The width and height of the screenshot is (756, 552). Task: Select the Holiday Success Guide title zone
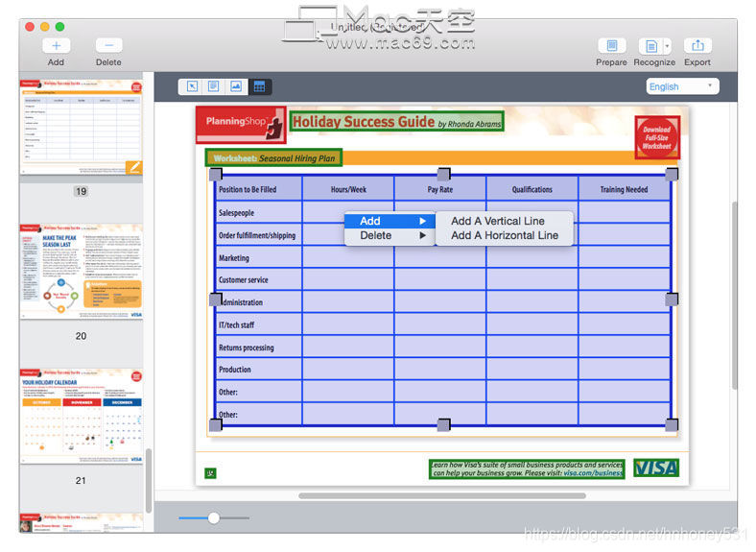(396, 122)
